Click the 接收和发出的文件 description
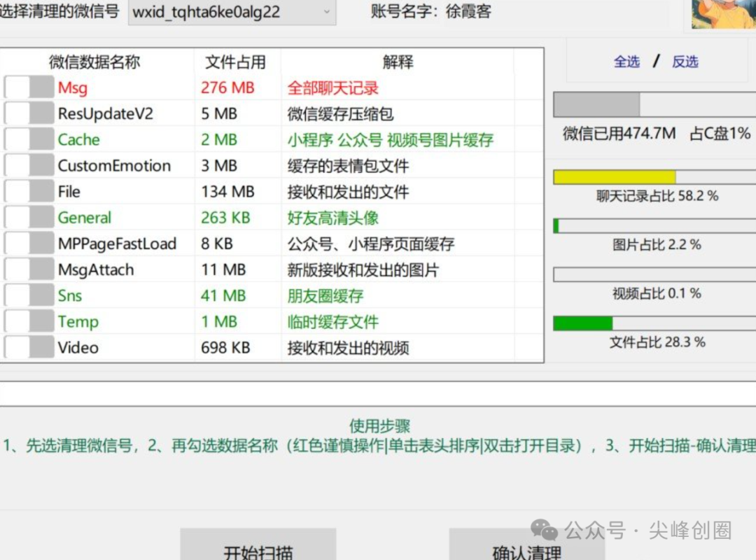Screen dimensions: 756x560 click(x=348, y=192)
